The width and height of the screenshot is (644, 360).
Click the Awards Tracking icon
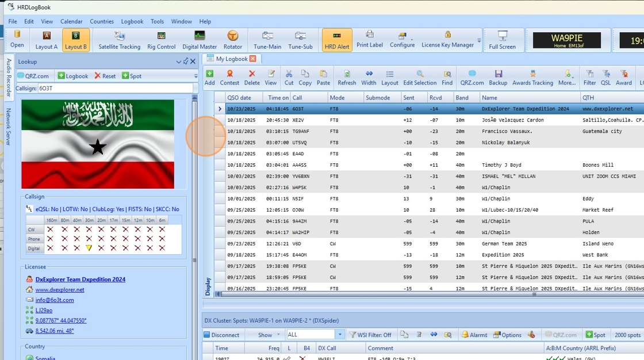pos(532,78)
